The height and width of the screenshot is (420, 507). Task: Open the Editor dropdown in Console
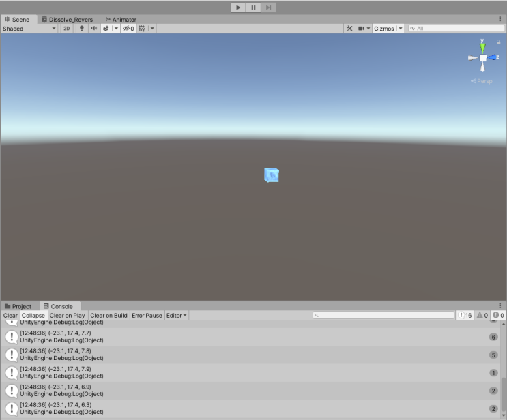tap(177, 315)
